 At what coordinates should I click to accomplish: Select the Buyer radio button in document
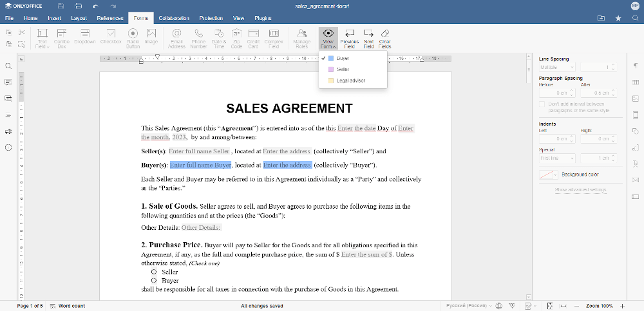pyautogui.click(x=154, y=281)
